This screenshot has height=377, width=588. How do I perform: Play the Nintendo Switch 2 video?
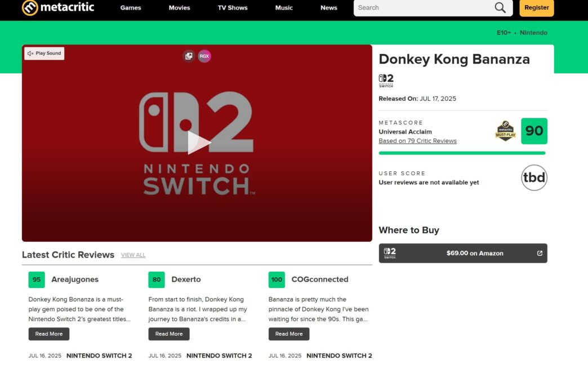(197, 143)
